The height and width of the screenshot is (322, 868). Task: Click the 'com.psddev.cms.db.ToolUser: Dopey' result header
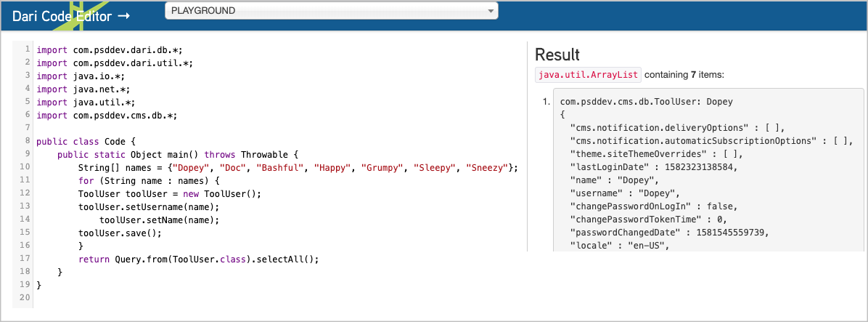tap(647, 102)
